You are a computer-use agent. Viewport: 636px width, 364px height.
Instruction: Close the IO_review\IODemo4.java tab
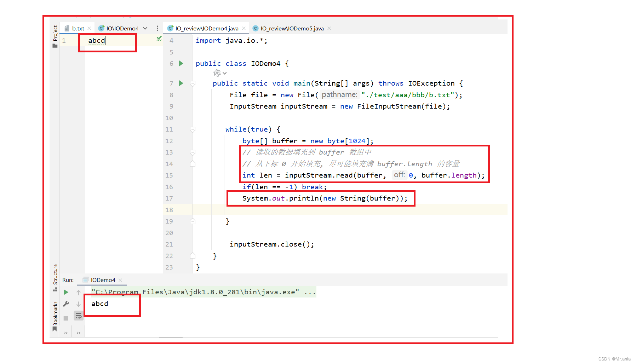(x=244, y=28)
